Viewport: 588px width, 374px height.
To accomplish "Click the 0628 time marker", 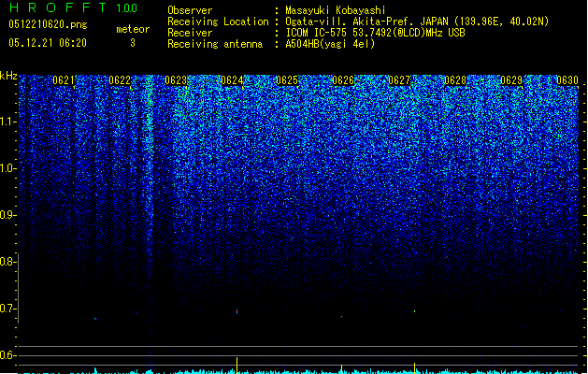I will click(455, 80).
